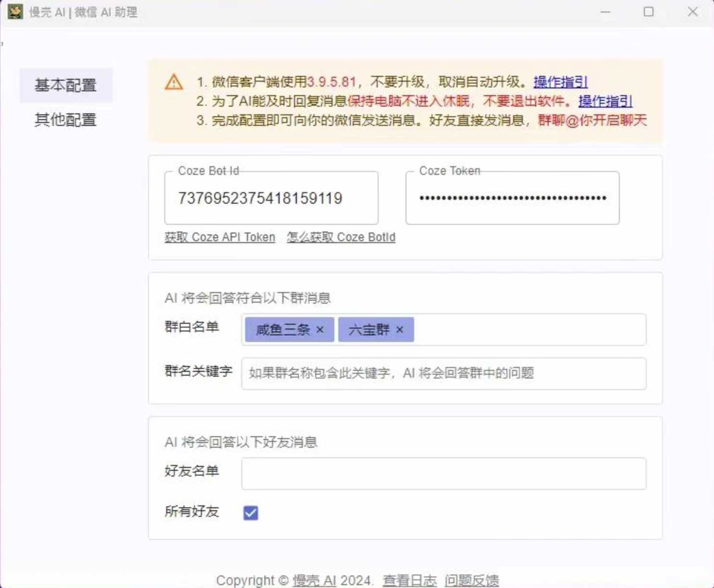The height and width of the screenshot is (588, 714).
Task: Click the app logo in title bar
Action: (x=15, y=12)
